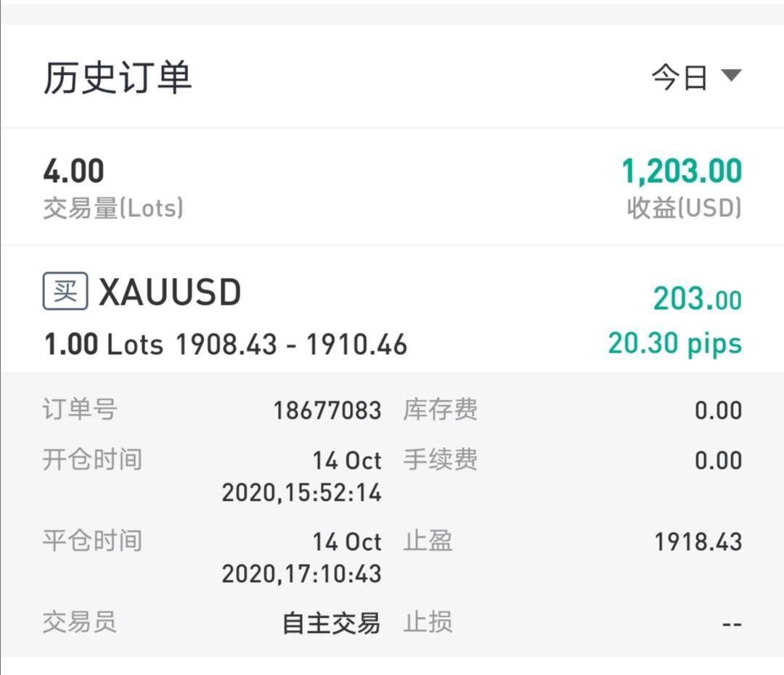Screen dimensions: 784x675
Task: Click the 止损 stop-loss dash value
Action: [732, 624]
